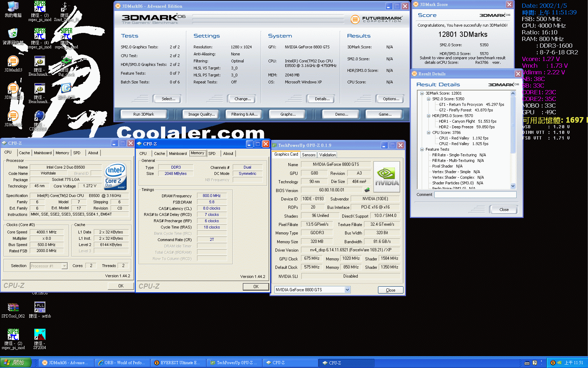Click the EVEREST info tray icon
Screen dimensions: 588x368
coord(553,363)
